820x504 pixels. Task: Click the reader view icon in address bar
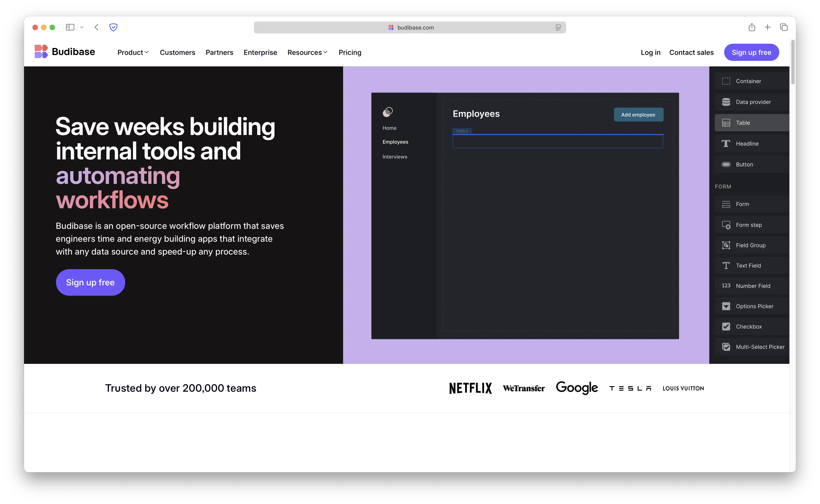point(558,28)
